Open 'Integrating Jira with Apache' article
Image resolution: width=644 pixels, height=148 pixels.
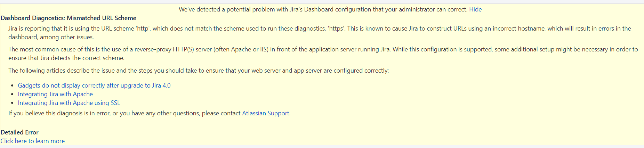(x=55, y=94)
